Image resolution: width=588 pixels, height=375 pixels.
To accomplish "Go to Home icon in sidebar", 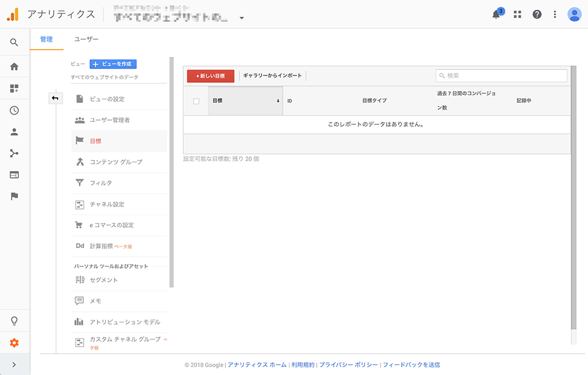I will coord(14,67).
